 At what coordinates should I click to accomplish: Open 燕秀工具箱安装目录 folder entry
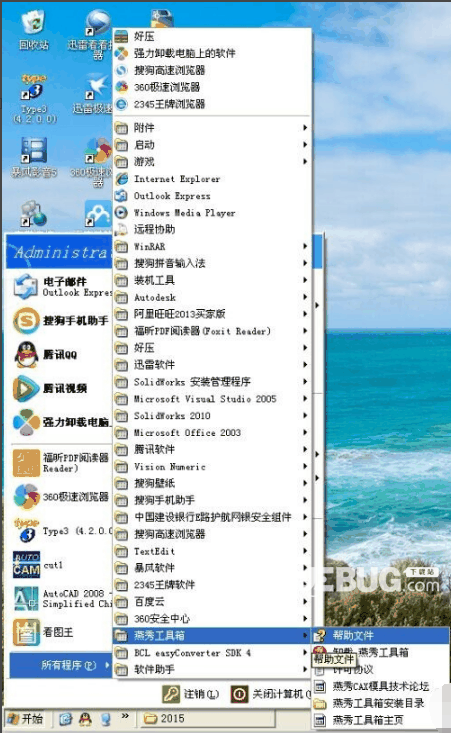(380, 703)
